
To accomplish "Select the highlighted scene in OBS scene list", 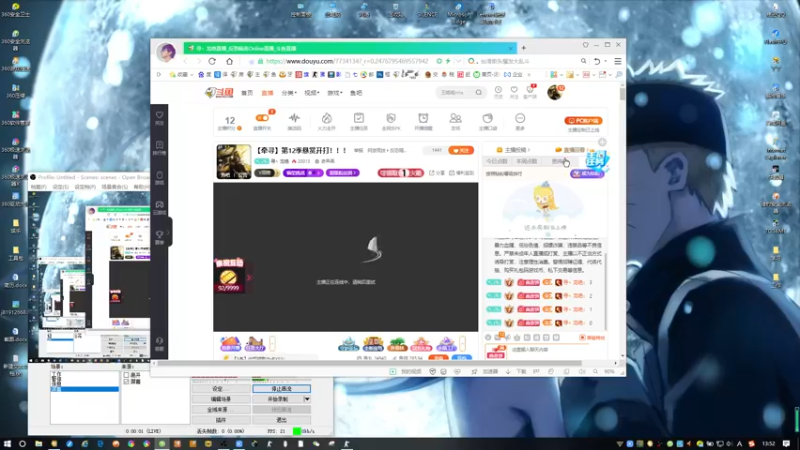I will [x=84, y=389].
